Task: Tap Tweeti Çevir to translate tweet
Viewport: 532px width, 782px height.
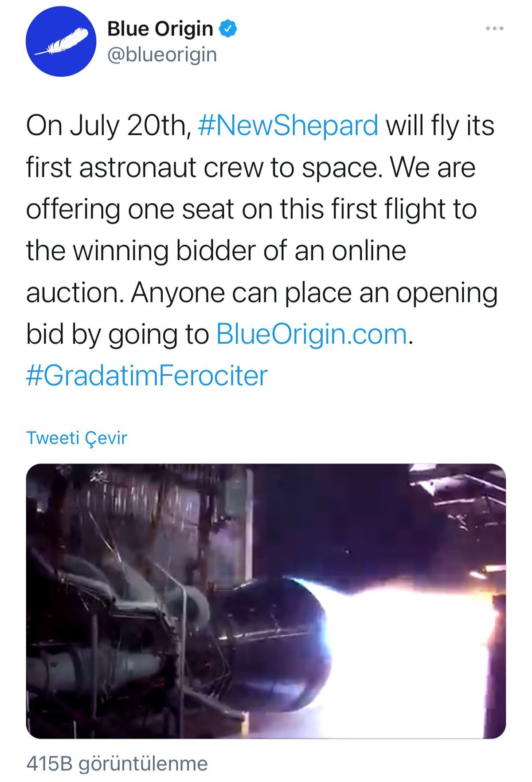Action: [77, 438]
